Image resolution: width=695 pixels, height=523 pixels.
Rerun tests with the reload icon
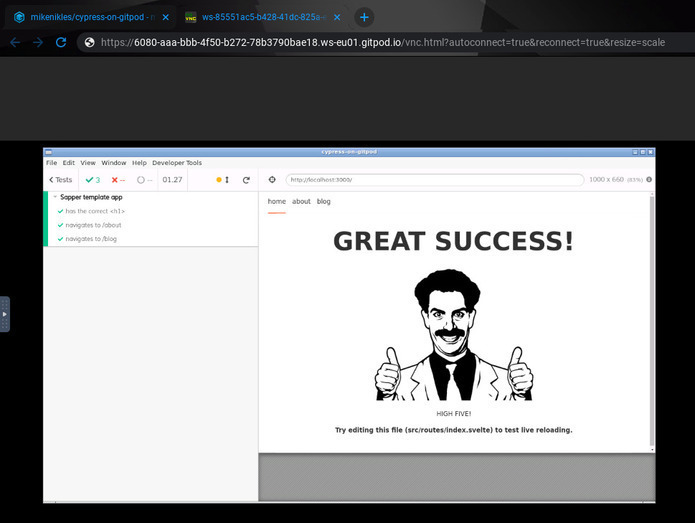246,180
